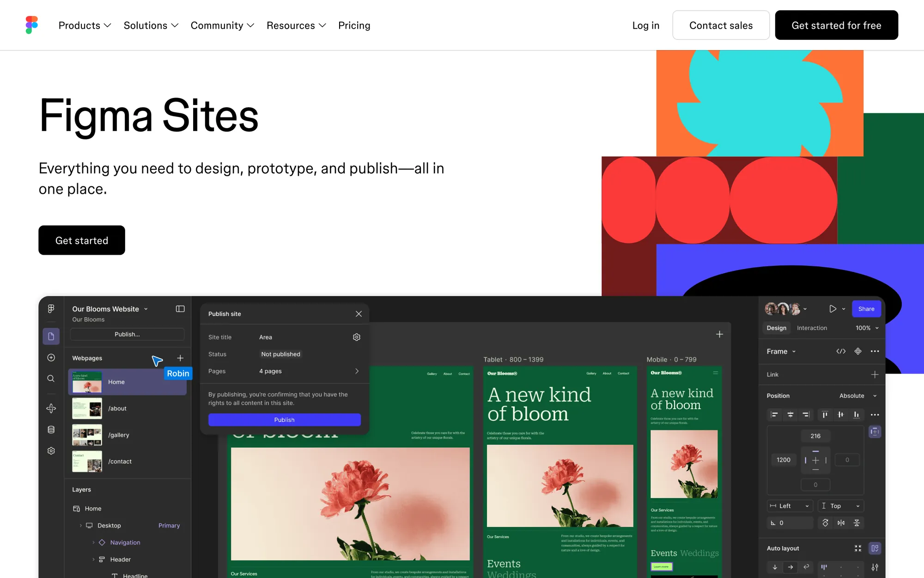This screenshot has height=578, width=924.
Task: Switch to the Interaction tab
Action: 812,328
